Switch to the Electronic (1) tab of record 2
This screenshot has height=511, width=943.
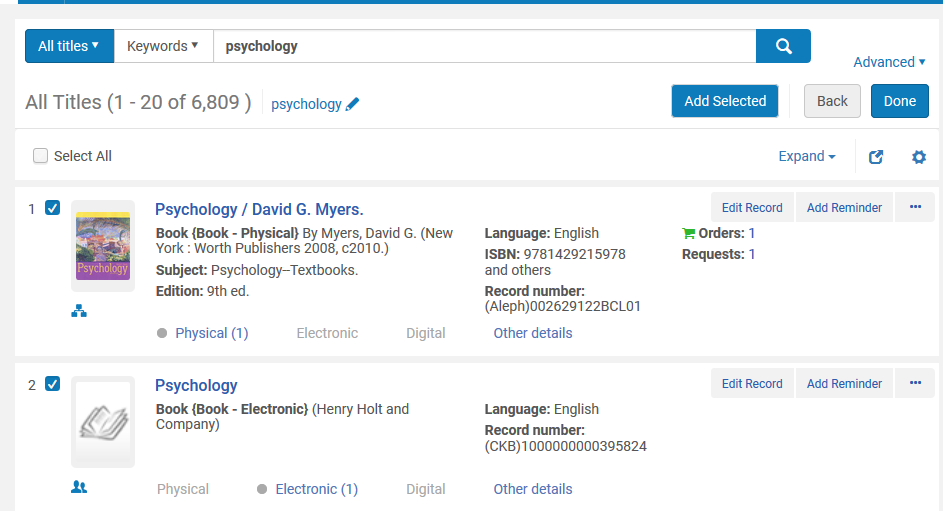(316, 489)
